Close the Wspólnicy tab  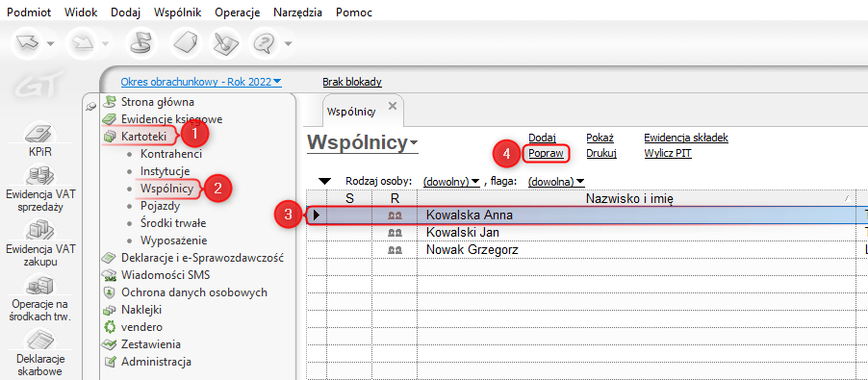coord(393,105)
